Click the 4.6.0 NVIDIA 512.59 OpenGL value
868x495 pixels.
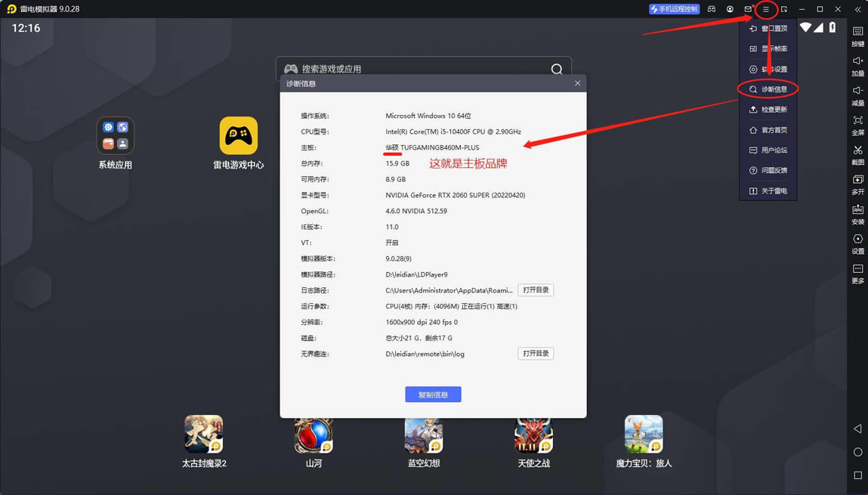[x=415, y=211]
